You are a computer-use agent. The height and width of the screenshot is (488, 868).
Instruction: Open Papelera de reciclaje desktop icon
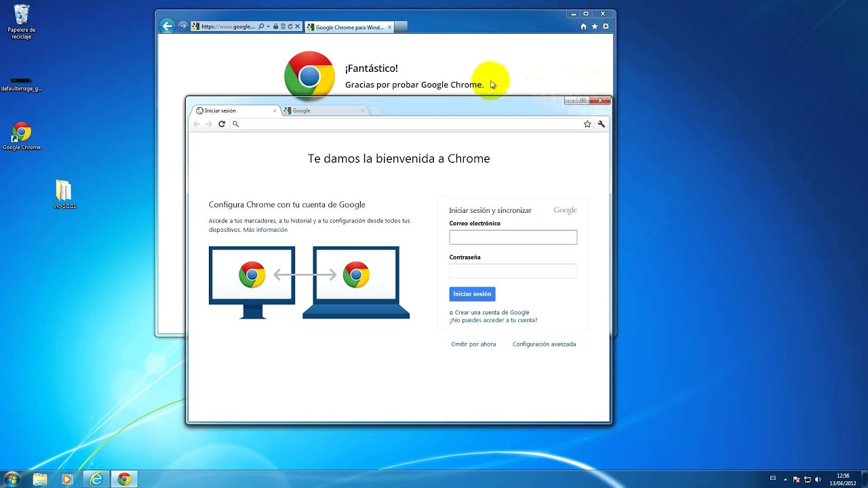22,22
